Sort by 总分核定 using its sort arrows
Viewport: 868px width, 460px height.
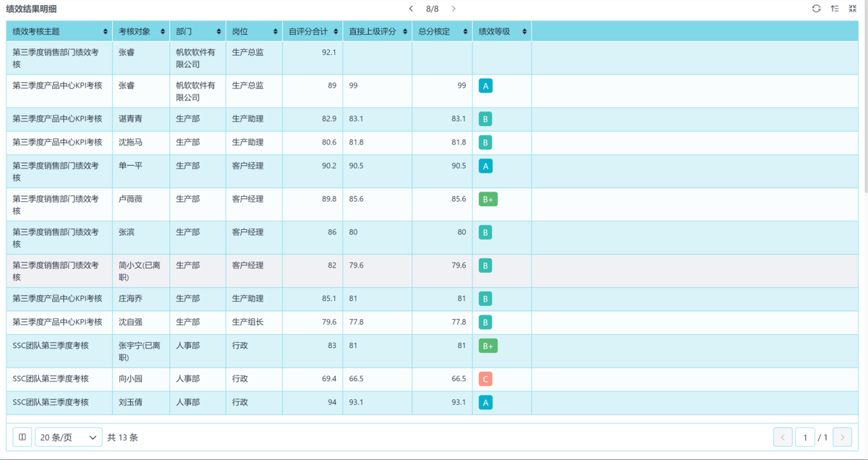tap(466, 32)
